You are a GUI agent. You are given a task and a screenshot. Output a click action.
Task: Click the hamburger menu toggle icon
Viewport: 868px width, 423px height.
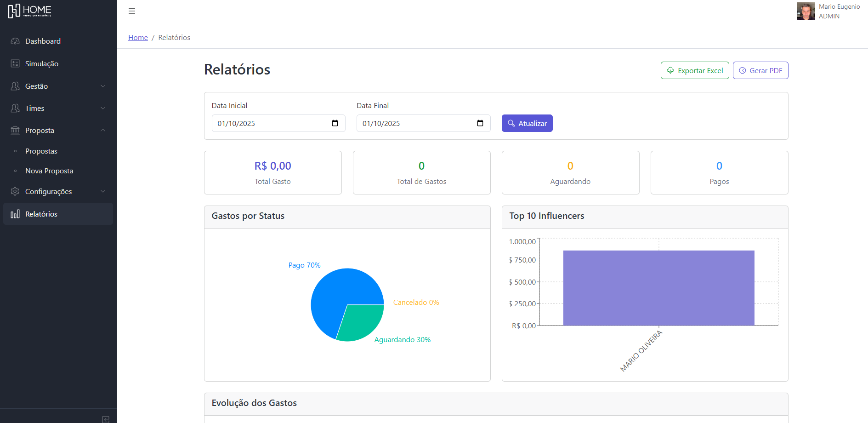point(132,11)
